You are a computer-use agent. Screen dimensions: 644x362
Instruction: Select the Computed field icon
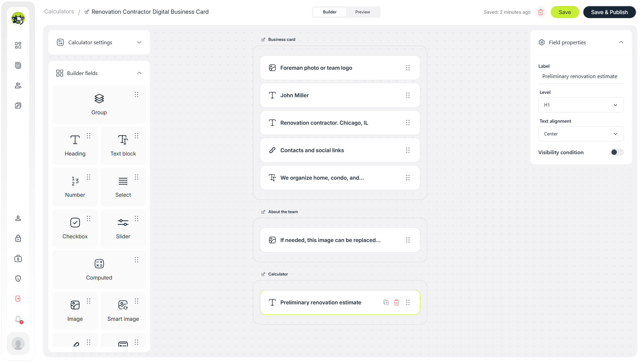tap(99, 264)
